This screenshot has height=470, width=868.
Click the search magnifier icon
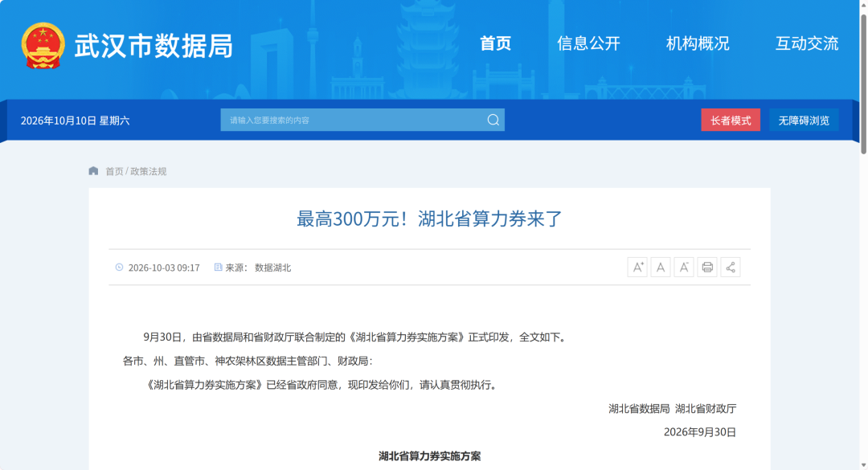(x=493, y=121)
